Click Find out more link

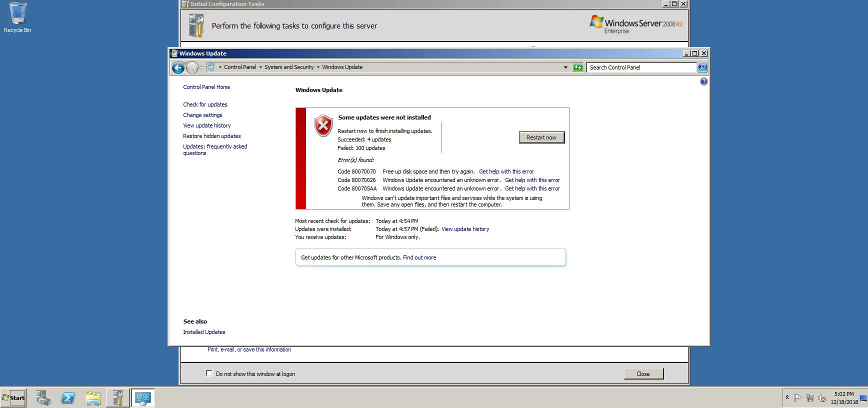(x=419, y=257)
